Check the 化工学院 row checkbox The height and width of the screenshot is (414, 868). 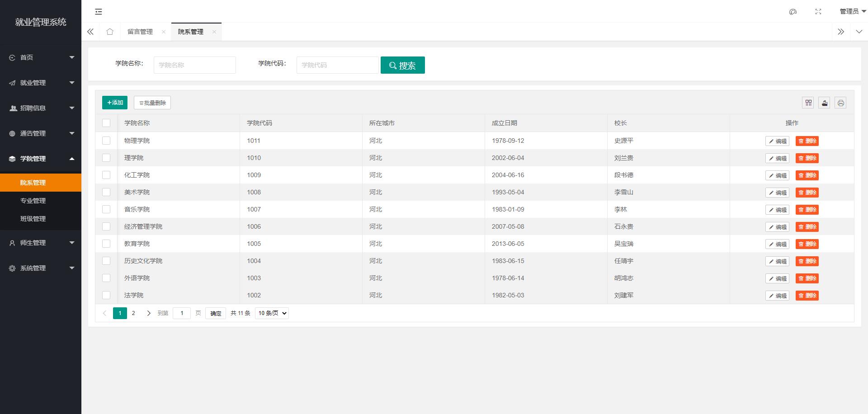click(106, 175)
